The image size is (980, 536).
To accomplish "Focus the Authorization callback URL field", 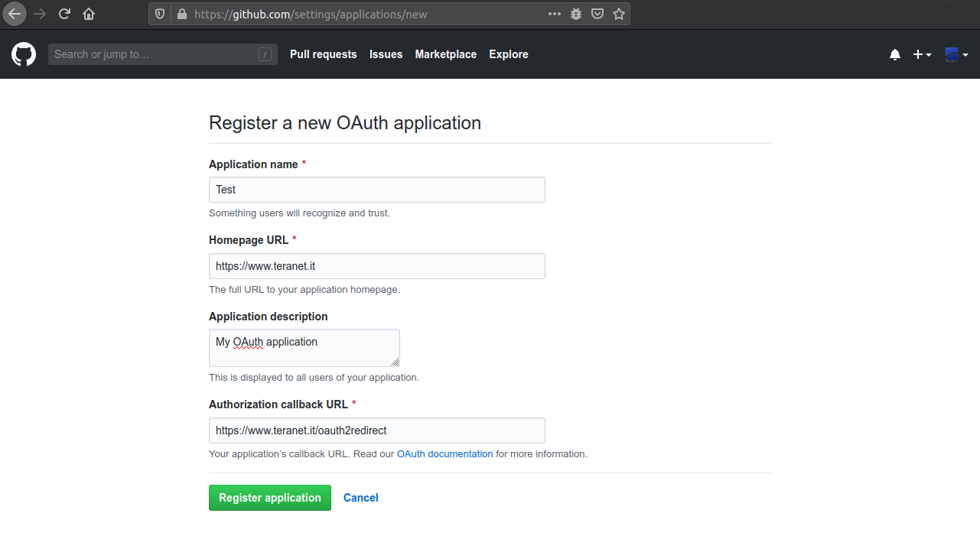I will point(376,430).
